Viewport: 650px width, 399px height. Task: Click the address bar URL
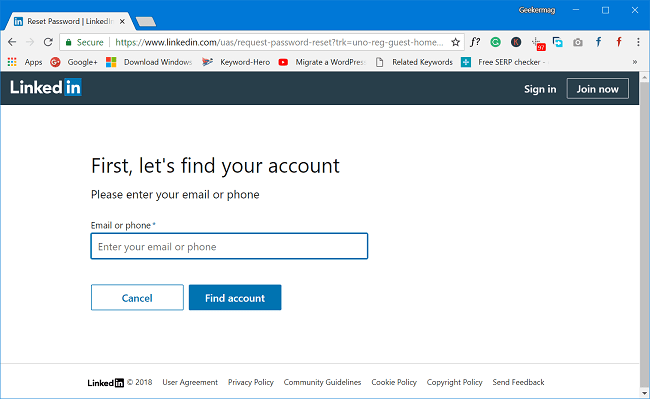(x=279, y=42)
